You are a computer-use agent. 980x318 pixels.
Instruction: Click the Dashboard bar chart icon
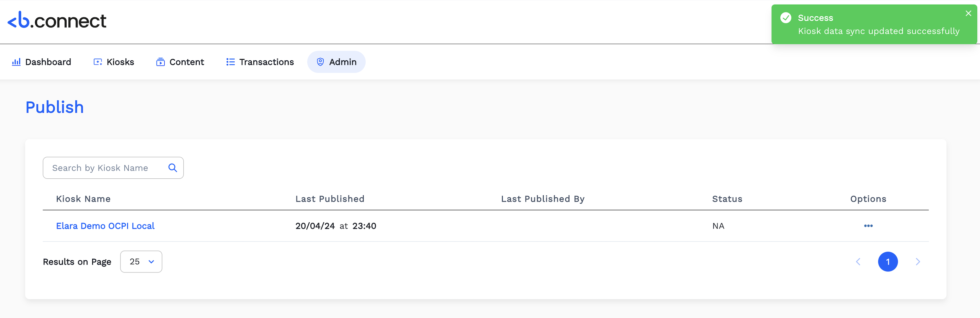pyautogui.click(x=16, y=62)
